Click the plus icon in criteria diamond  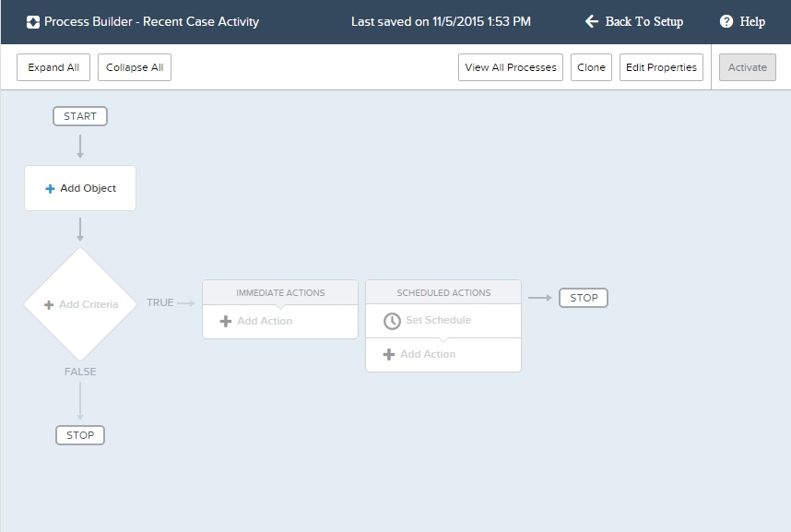point(49,305)
